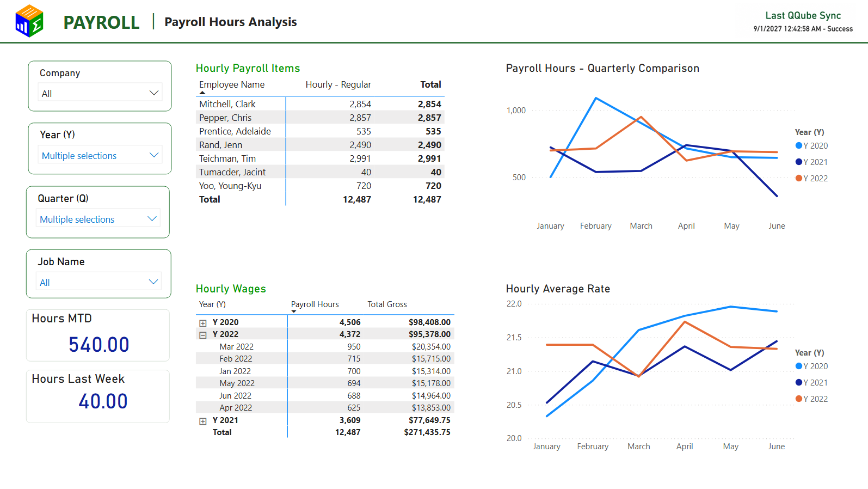The height and width of the screenshot is (489, 868).
Task: Click Y 2020 legend dot in Quarterly Comparison
Action: pos(799,145)
